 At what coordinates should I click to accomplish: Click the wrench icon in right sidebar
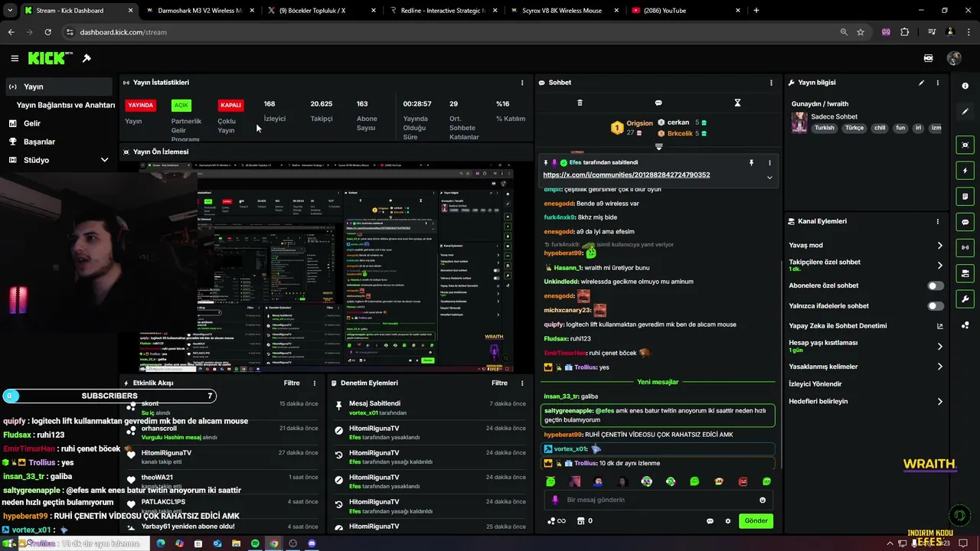click(965, 299)
